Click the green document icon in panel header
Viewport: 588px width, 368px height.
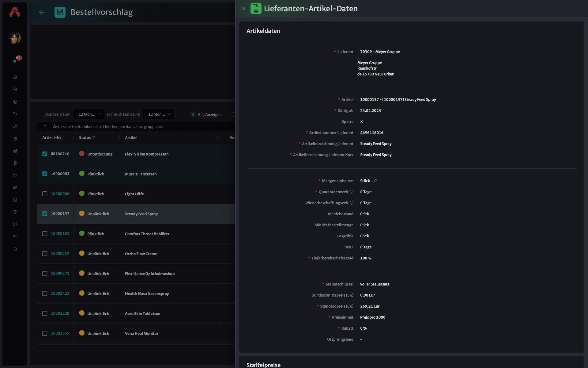point(256,9)
